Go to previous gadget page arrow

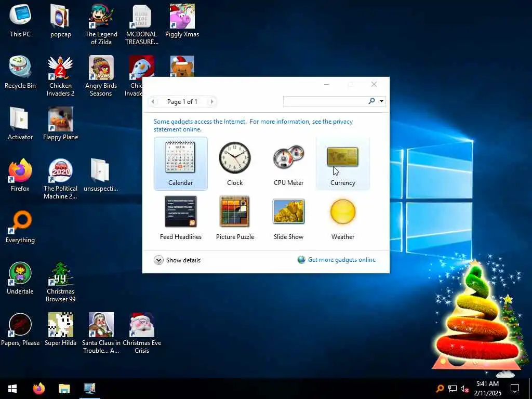coord(153,101)
